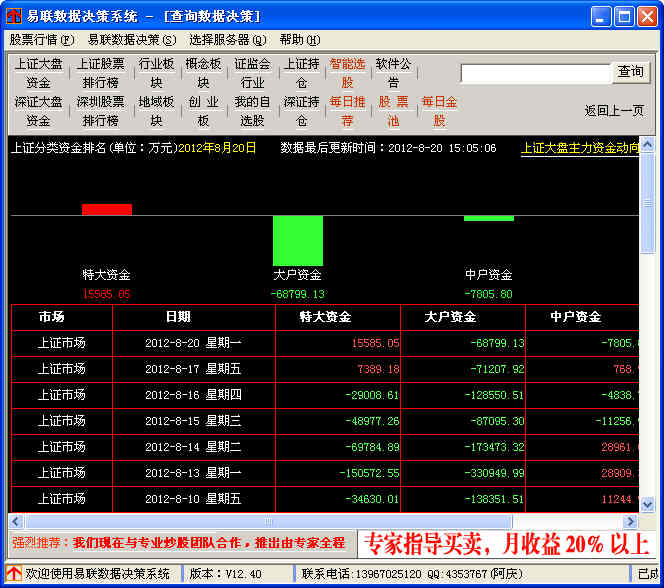
Task: Click the stock search input field
Action: (x=535, y=73)
